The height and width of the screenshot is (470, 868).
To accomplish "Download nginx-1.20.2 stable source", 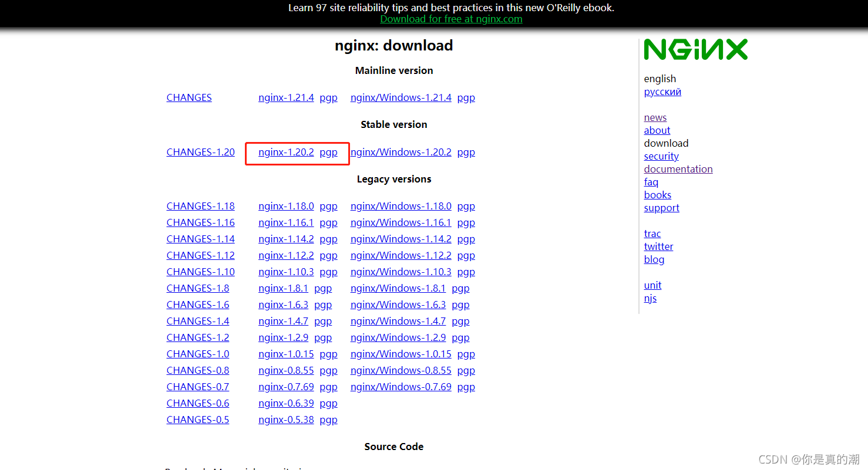I will (x=286, y=152).
